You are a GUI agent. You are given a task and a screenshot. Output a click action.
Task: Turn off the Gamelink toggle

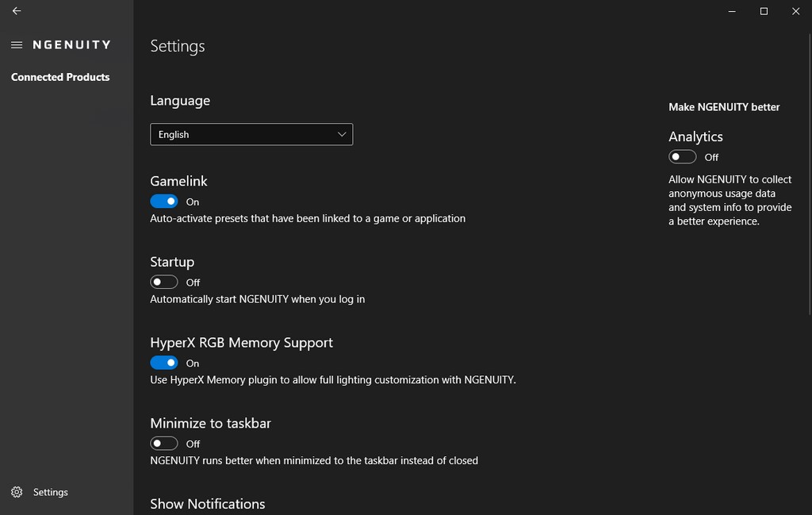coord(163,201)
